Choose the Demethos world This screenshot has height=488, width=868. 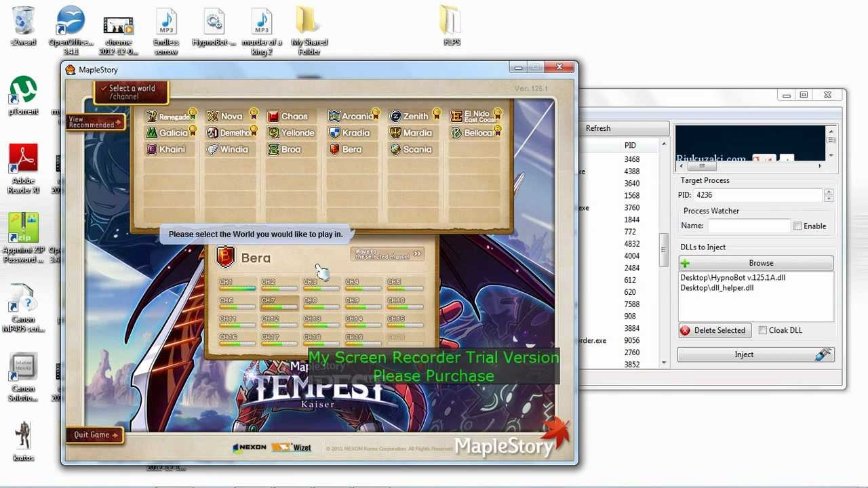[x=232, y=133]
